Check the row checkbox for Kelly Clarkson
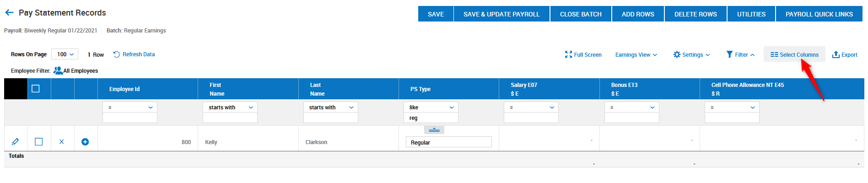This screenshot has height=183, width=868. click(x=39, y=142)
